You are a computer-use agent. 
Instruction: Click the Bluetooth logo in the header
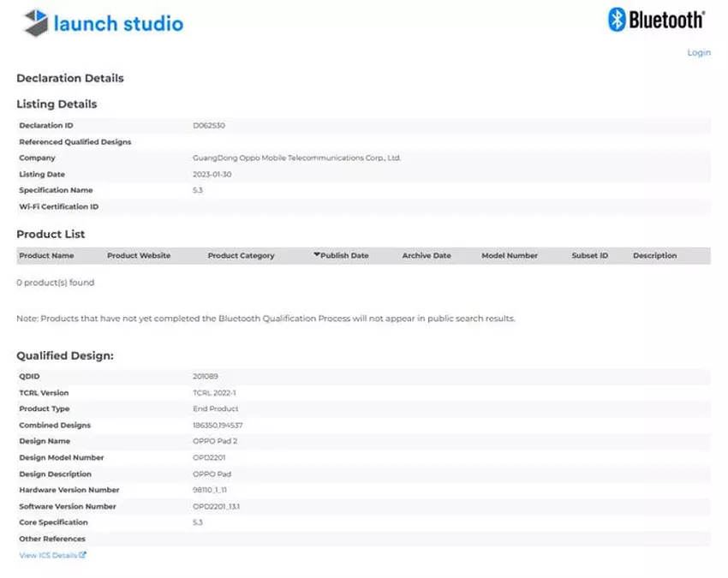coord(656,20)
